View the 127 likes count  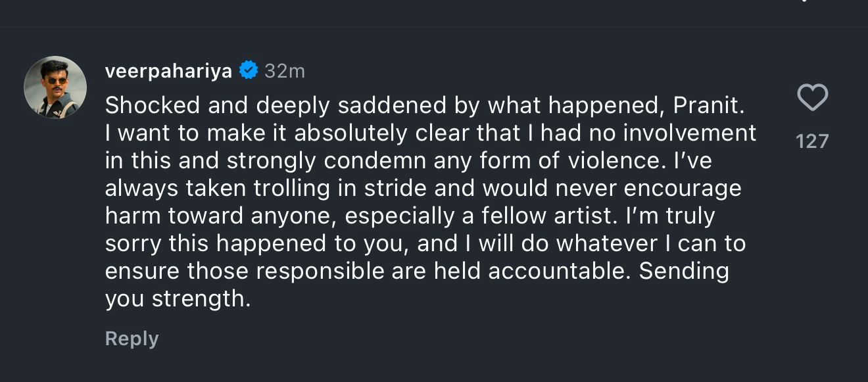[812, 141]
